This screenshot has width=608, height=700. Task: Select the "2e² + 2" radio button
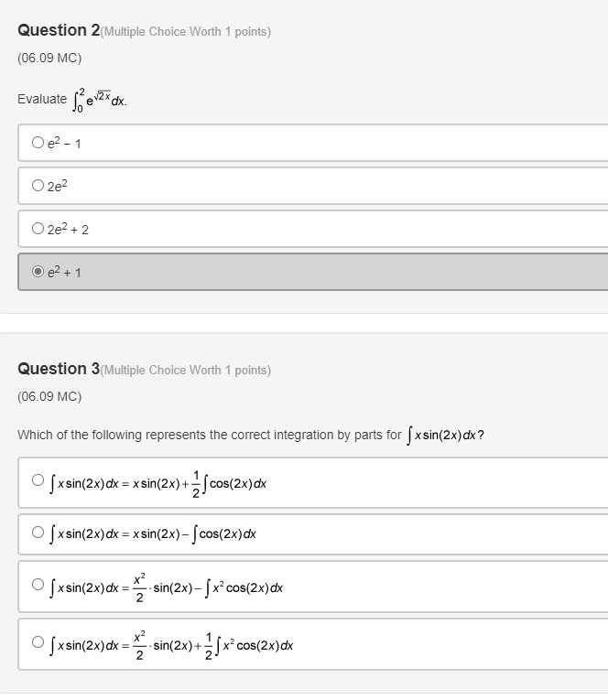click(x=38, y=229)
